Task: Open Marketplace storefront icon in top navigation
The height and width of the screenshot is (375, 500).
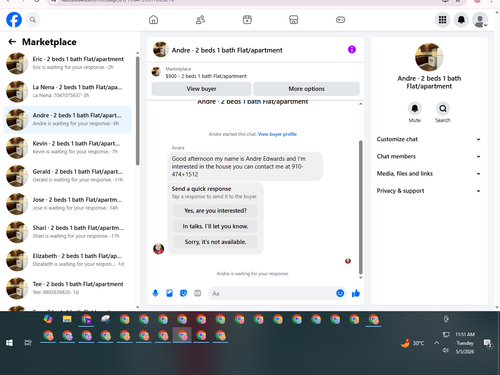Action: [x=294, y=20]
